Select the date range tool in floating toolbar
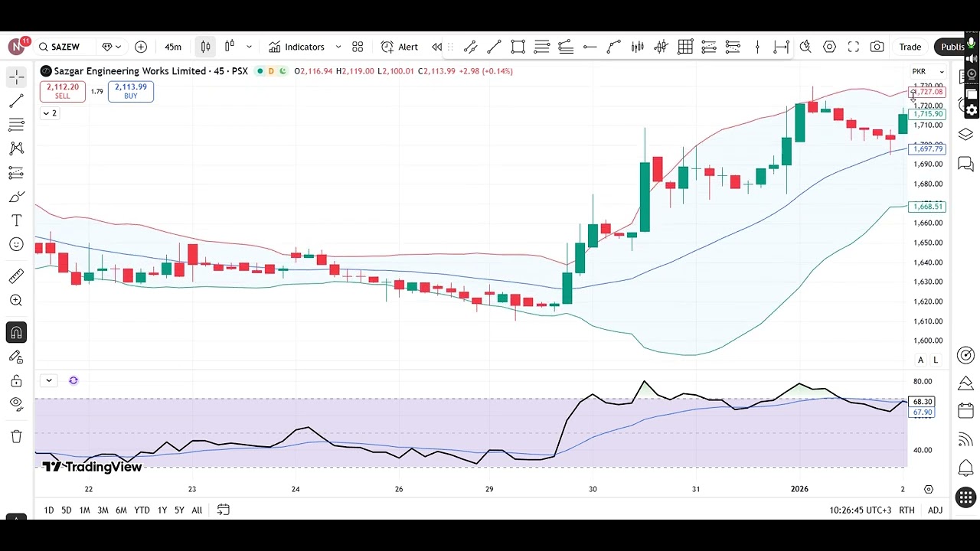The width and height of the screenshot is (980, 551). pyautogui.click(x=781, y=47)
